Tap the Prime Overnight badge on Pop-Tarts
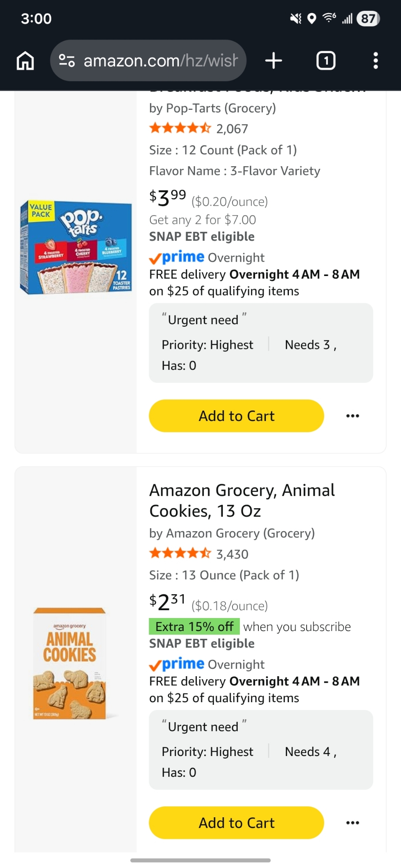The image size is (401, 868). 207,257
